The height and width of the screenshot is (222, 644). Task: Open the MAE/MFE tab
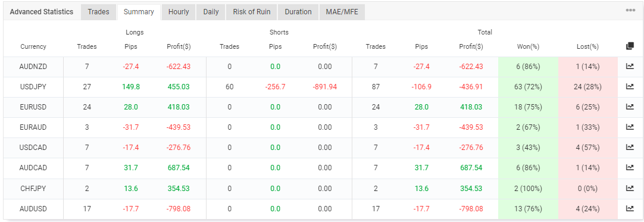(x=342, y=12)
